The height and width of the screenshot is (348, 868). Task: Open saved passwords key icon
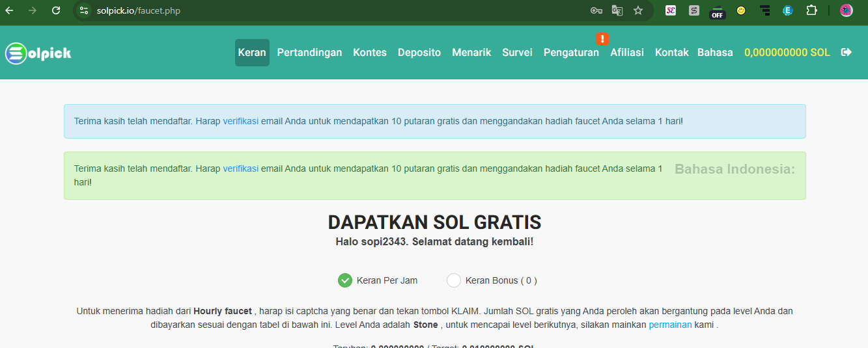(596, 10)
